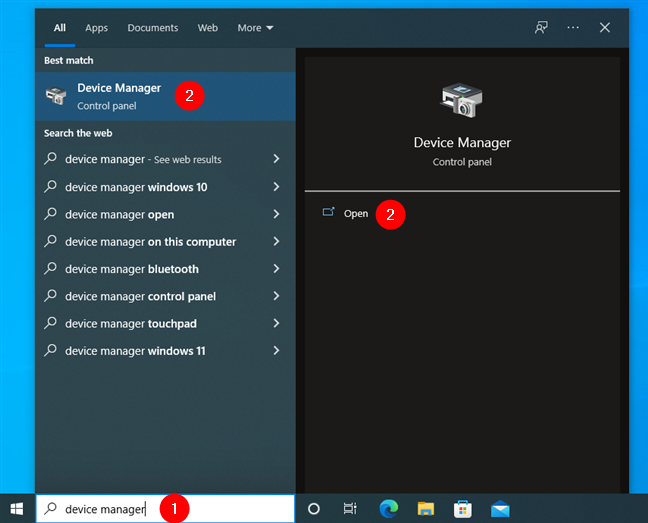The width and height of the screenshot is (648, 523).
Task: Launch Microsoft Edge from taskbar
Action: (389, 509)
